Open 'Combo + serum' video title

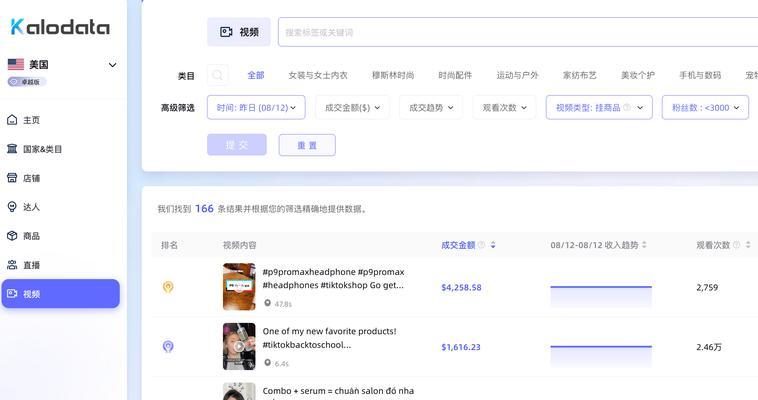click(338, 391)
